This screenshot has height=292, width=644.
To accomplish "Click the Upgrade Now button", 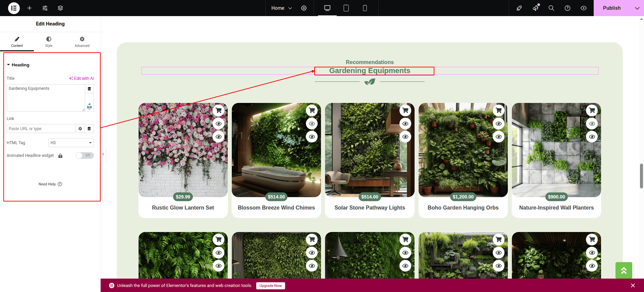I will (271, 286).
